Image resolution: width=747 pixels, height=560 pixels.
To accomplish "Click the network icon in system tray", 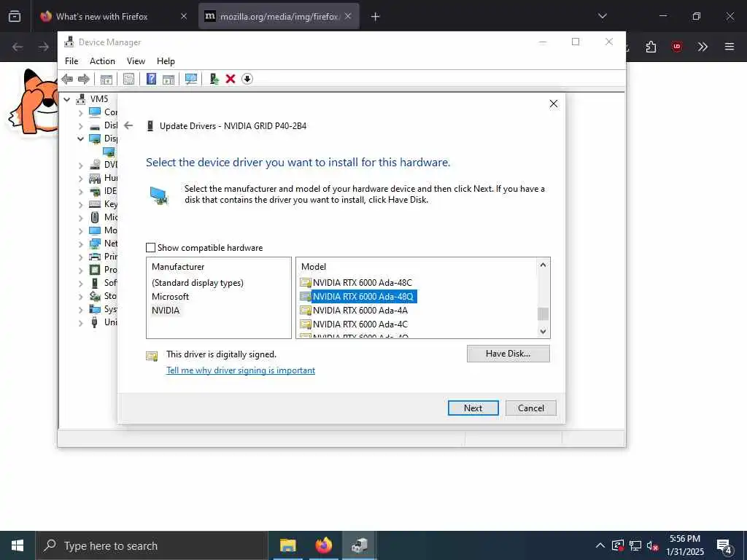I will pyautogui.click(x=635, y=545).
